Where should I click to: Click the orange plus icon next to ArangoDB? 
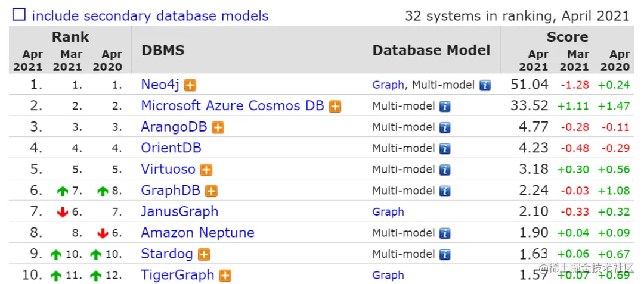coord(218,127)
